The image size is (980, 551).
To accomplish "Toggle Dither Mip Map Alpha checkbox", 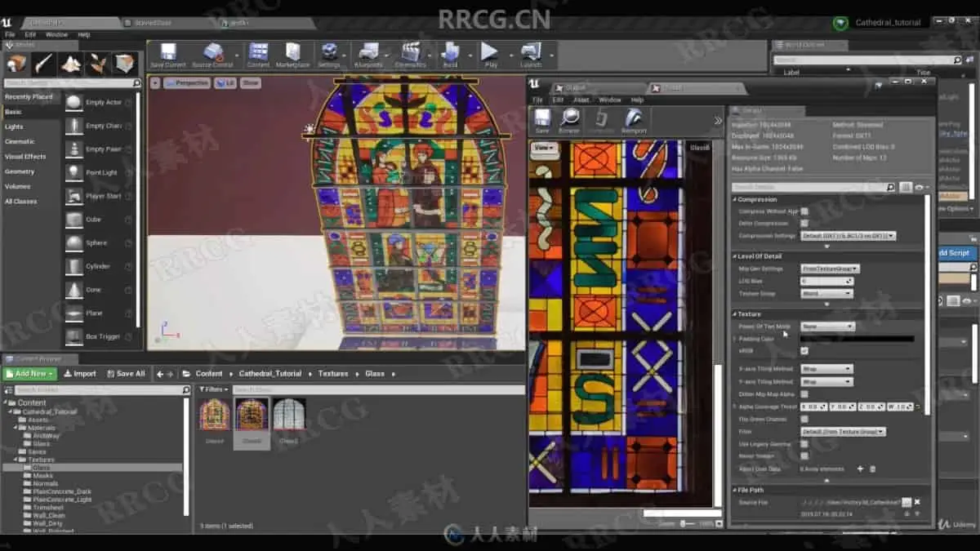I will point(804,393).
